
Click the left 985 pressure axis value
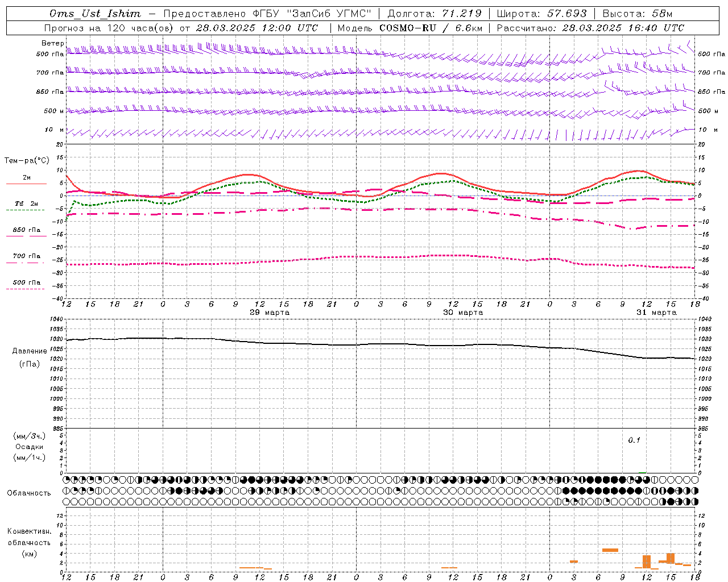57,429
